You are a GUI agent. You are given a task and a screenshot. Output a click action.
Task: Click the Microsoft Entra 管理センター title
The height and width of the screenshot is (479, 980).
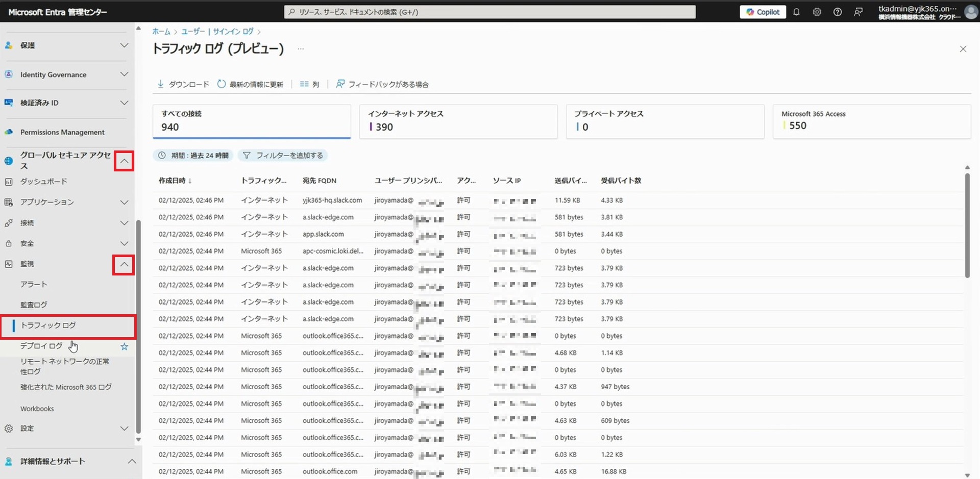(58, 12)
